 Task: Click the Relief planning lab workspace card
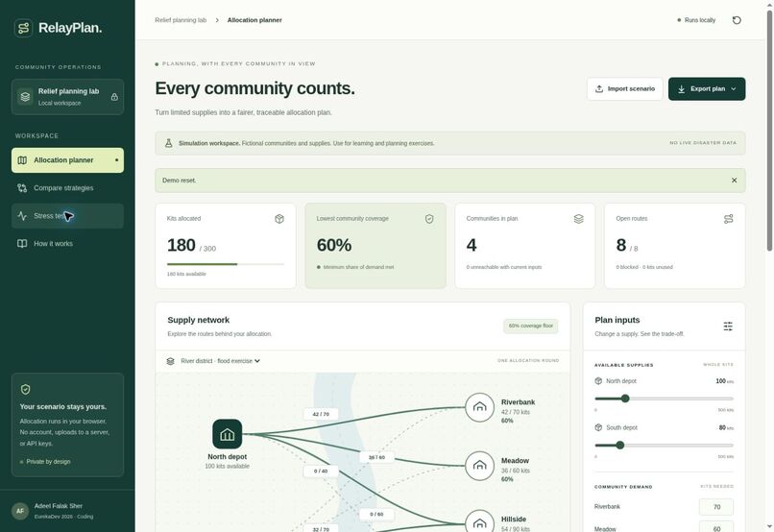tap(67, 97)
